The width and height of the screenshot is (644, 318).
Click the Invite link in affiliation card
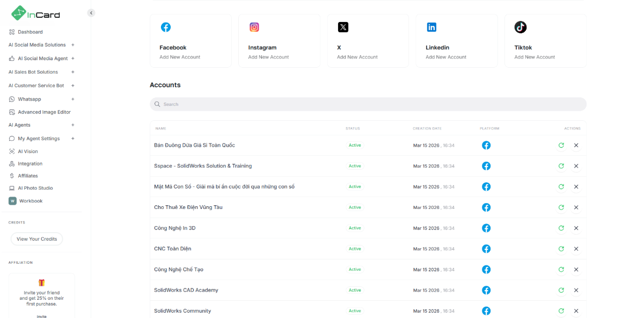click(41, 316)
